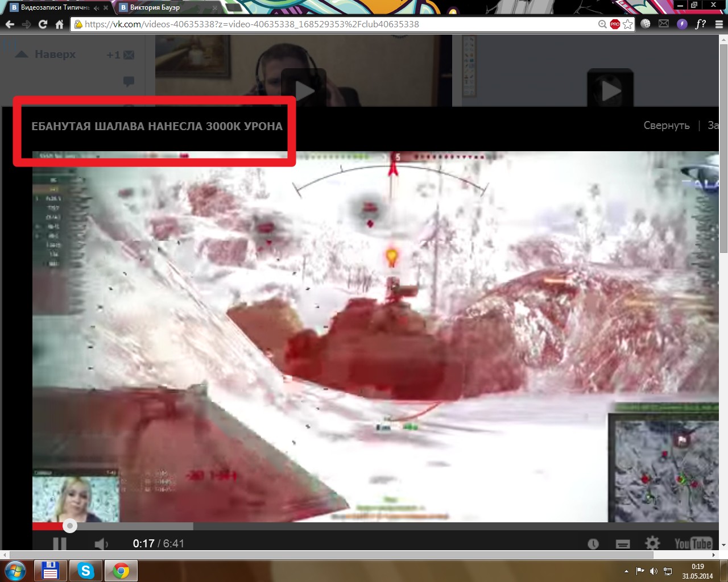Switch to the Видеозаписи Типичн… tab
This screenshot has height=582, width=728.
coord(56,8)
